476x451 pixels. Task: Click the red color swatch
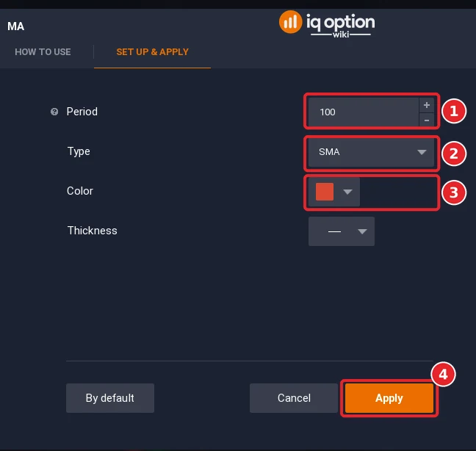click(325, 192)
